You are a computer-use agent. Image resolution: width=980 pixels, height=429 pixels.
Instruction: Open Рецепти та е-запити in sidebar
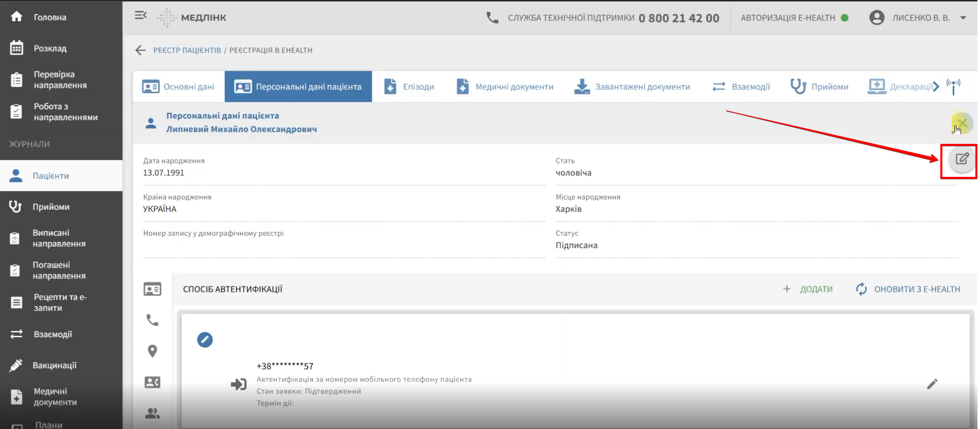pos(61,302)
